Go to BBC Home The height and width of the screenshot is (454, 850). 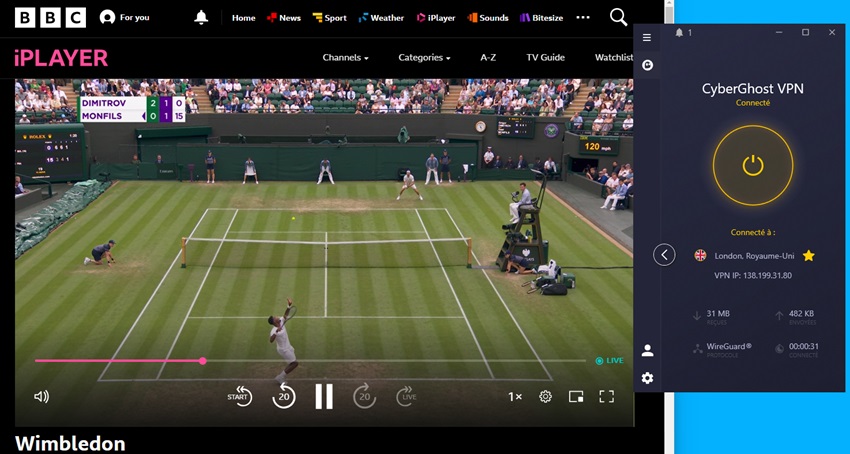(x=243, y=18)
